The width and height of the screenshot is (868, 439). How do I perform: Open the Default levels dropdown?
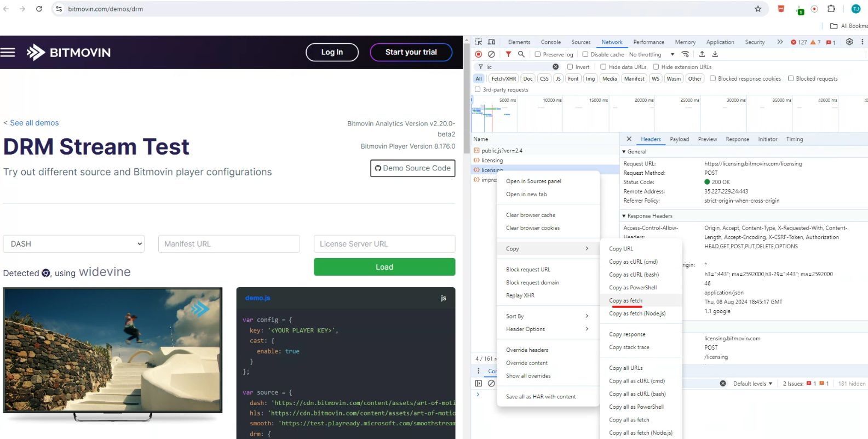click(753, 384)
